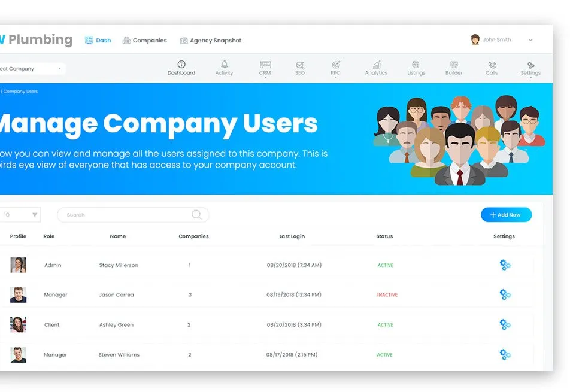Click the Status column header
This screenshot has width=570, height=392.
pos(384,236)
